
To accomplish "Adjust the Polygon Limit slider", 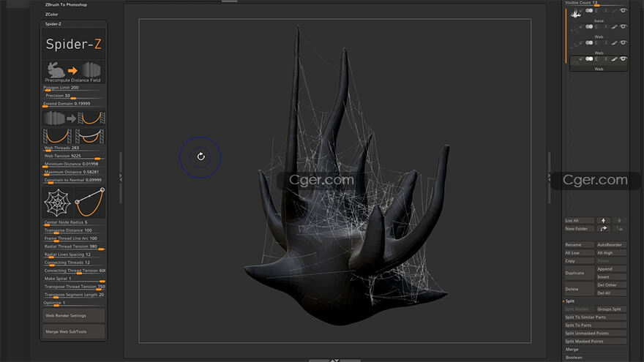I will tap(74, 88).
